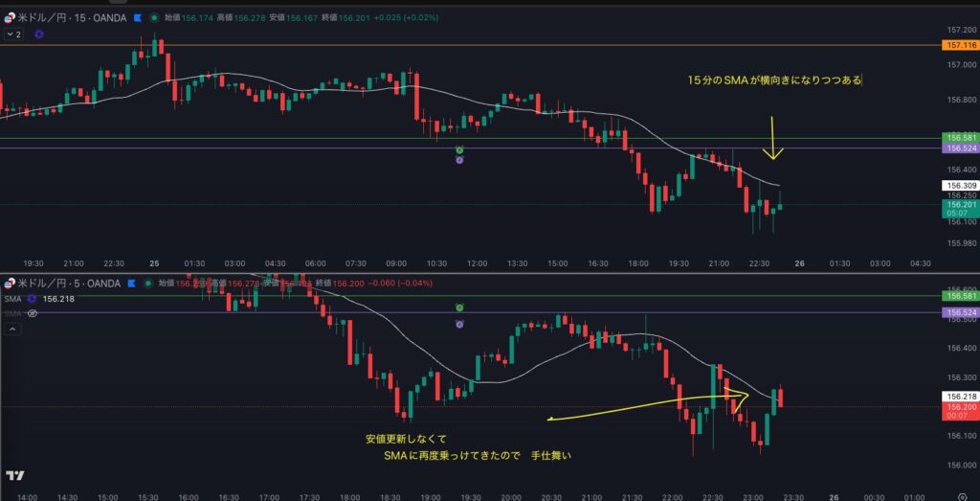The image size is (980, 501).
Task: Click the 156.400 tick on lower price axis
Action: [x=961, y=349]
